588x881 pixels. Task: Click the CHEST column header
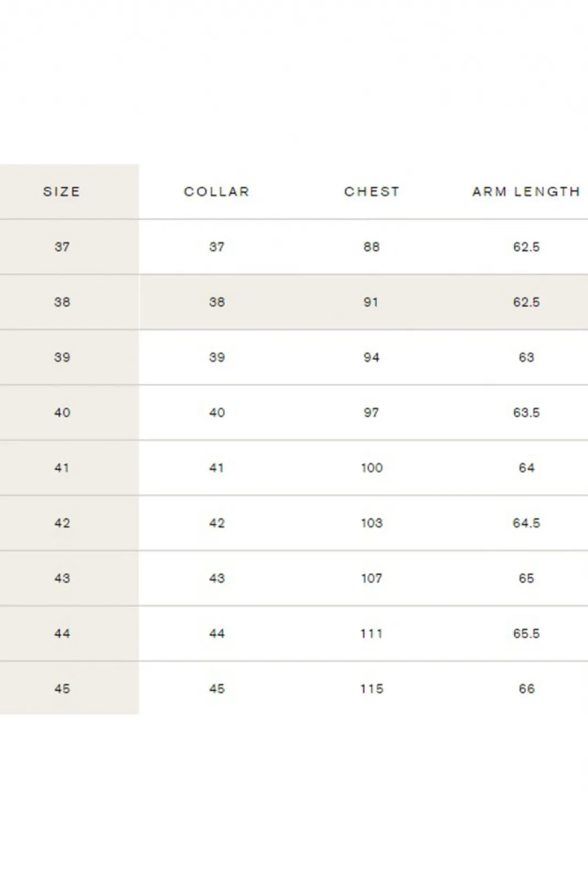[x=371, y=192]
